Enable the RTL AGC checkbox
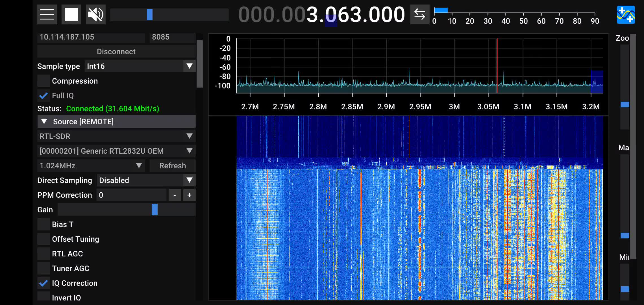This screenshot has height=305, width=644. click(x=43, y=254)
